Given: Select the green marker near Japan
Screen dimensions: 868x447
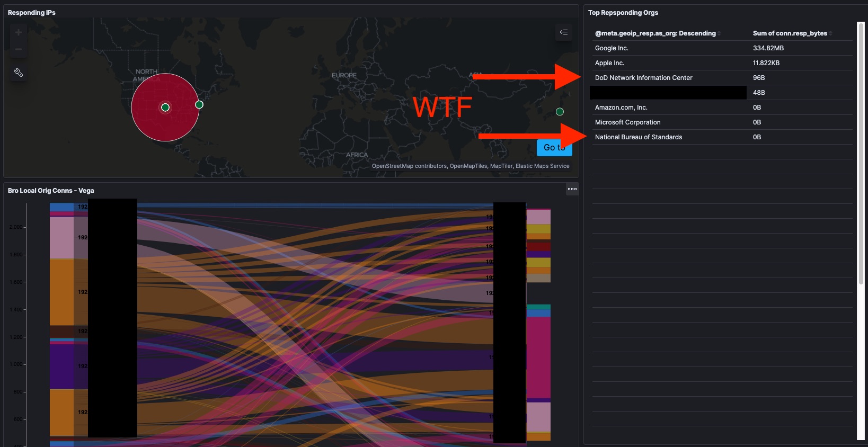Looking at the screenshot, I should (x=560, y=111).
